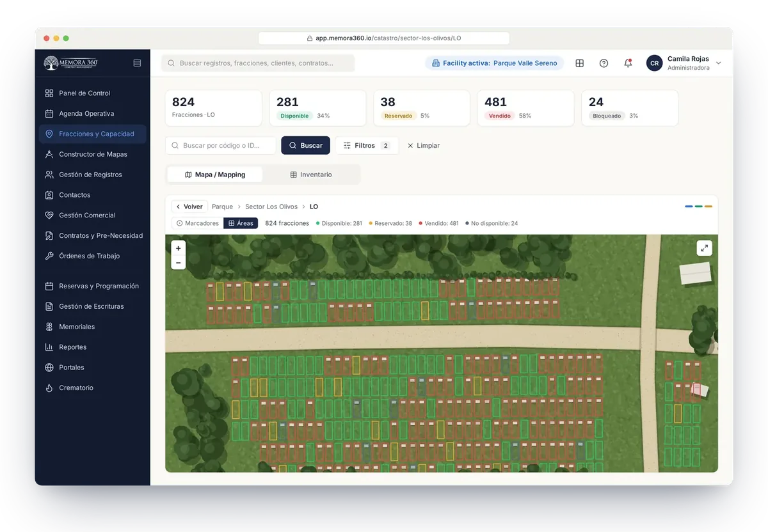Image resolution: width=768 pixels, height=532 pixels.
Task: Open the help question mark icon
Action: [x=604, y=63]
